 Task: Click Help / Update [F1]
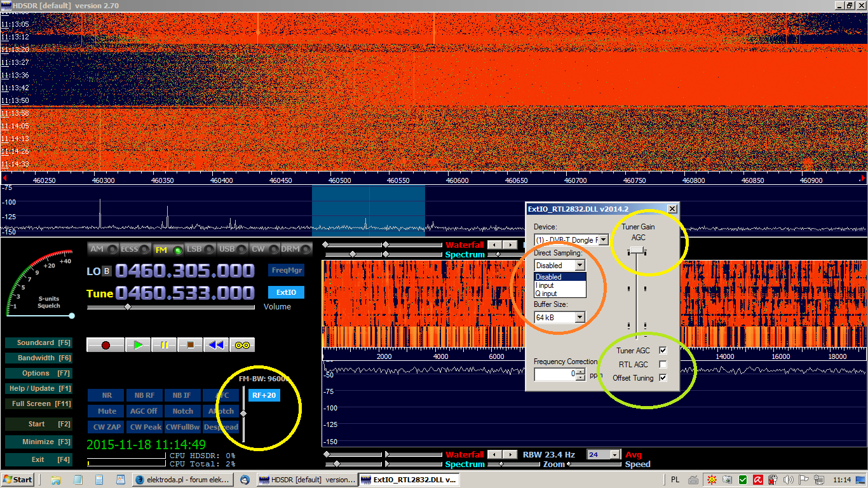tap(38, 388)
